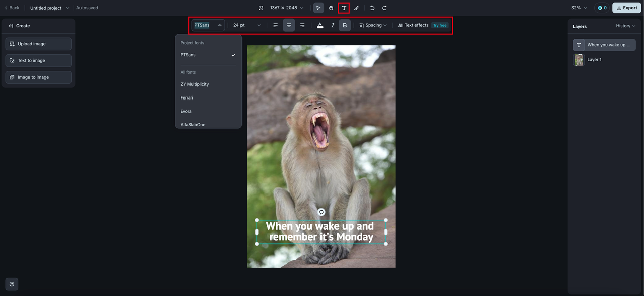Click the Undo arrow

372,8
